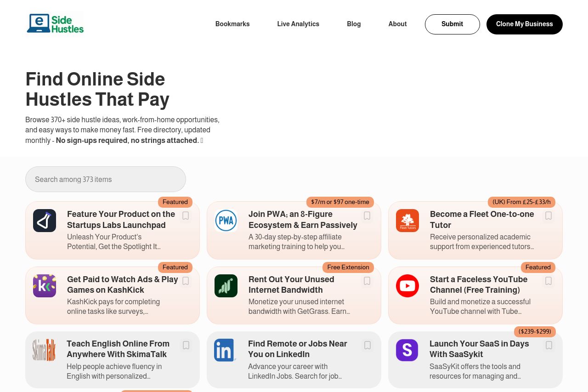Bookmark the Faceless YouTube Channel card
588x392 pixels.
pyautogui.click(x=548, y=281)
